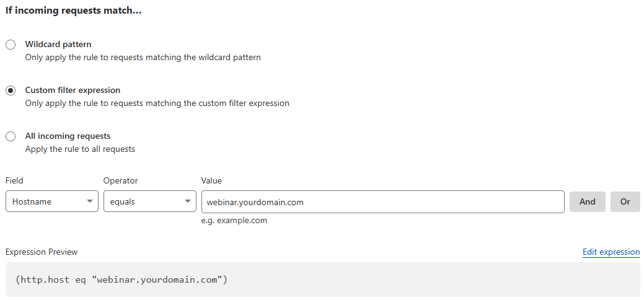The image size is (644, 300).
Task: Click the "If incoming requests match..." heading
Action: [x=74, y=11]
